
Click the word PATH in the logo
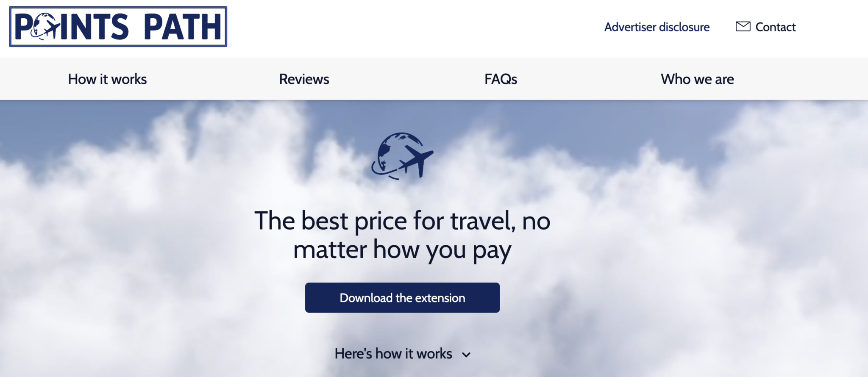click(183, 27)
